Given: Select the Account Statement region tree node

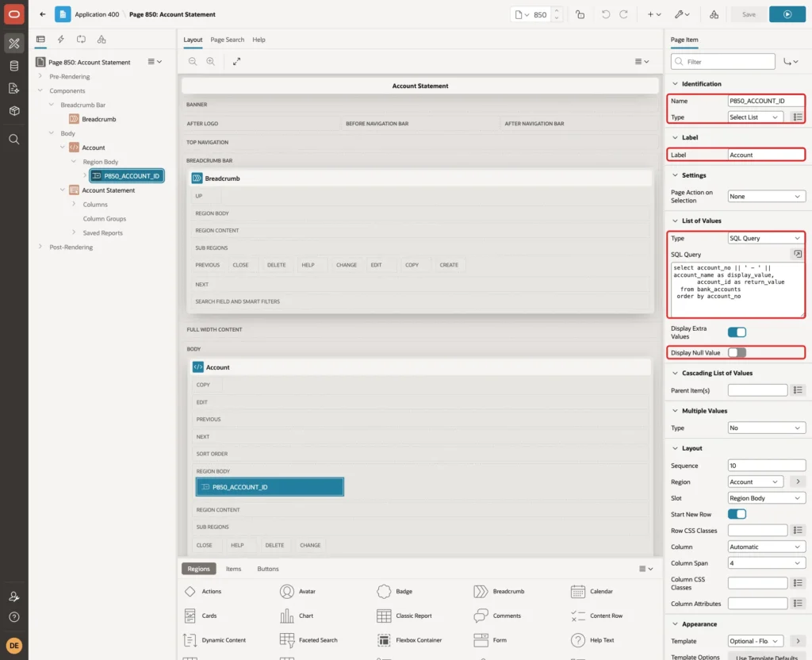Looking at the screenshot, I should tap(108, 190).
